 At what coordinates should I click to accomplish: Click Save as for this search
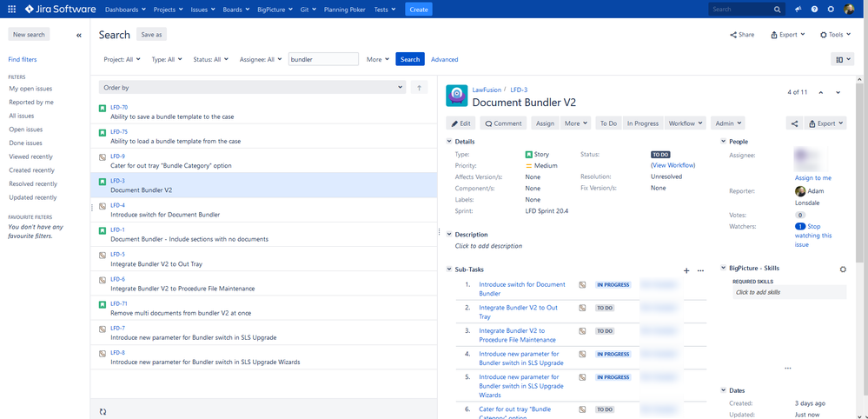click(x=151, y=34)
